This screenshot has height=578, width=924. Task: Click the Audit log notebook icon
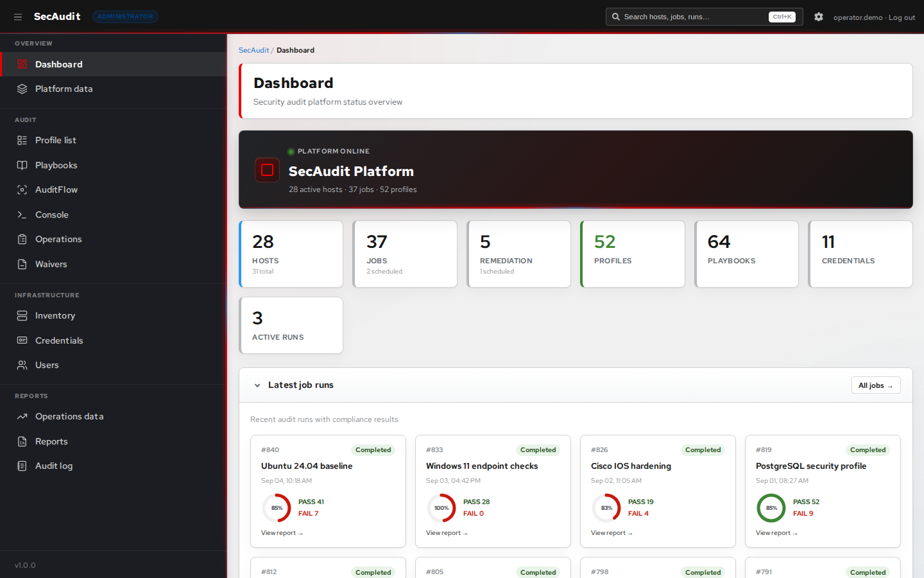pyautogui.click(x=22, y=466)
